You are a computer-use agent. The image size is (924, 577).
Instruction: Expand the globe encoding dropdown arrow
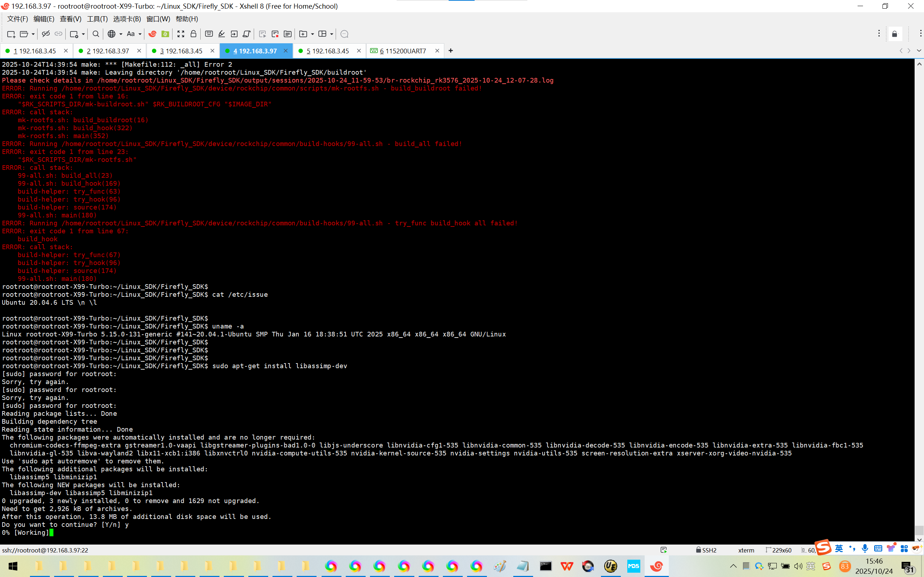click(x=121, y=34)
